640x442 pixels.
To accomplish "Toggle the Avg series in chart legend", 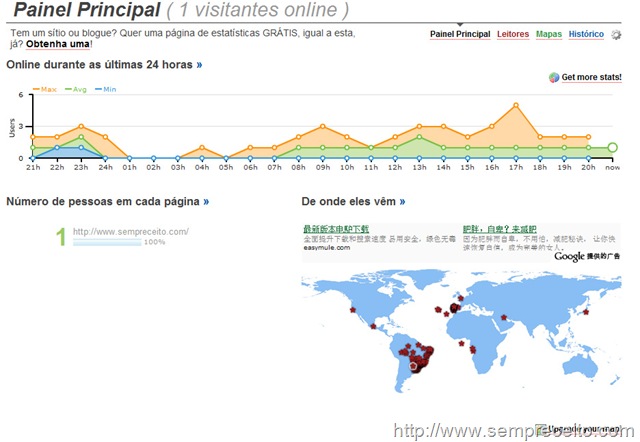I will (76, 89).
